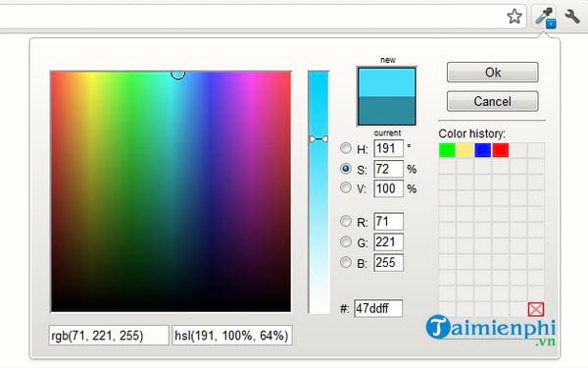Click the current color preview swatch

(x=387, y=110)
